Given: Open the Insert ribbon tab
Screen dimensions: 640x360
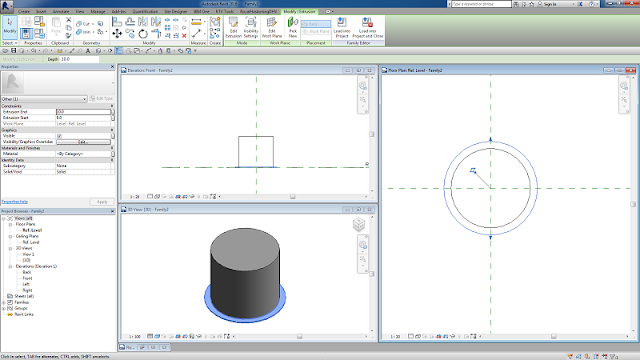Looking at the screenshot, I should [x=41, y=12].
